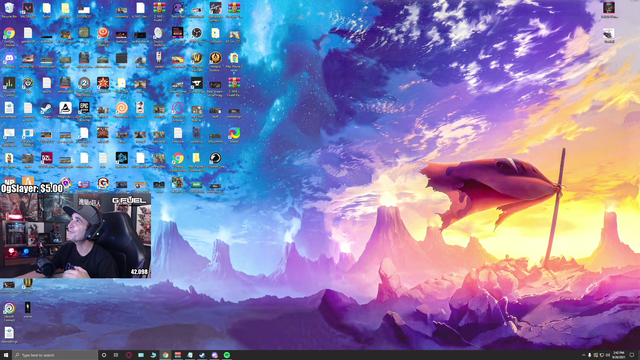Focus the 'Type here to search' box
The width and height of the screenshot is (640, 360).
pos(55,355)
